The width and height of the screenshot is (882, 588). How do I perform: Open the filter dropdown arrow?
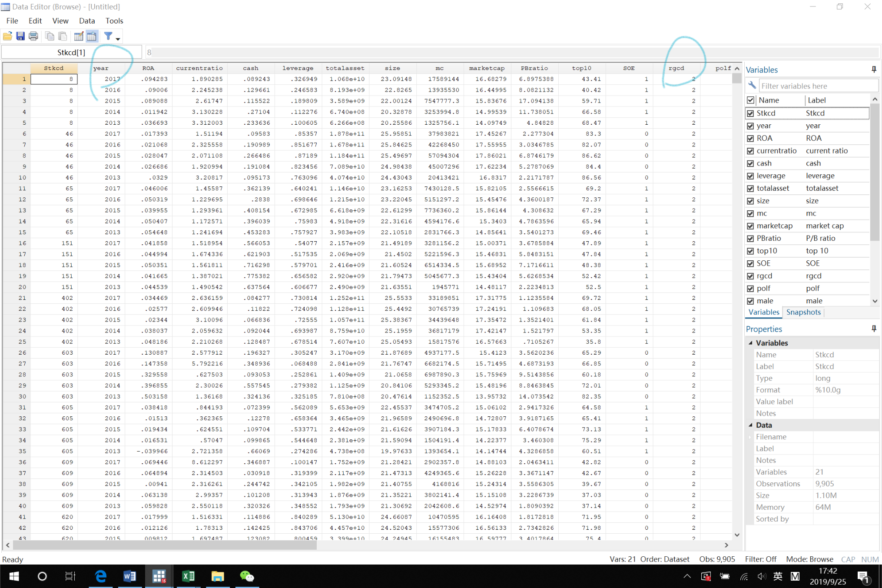118,39
